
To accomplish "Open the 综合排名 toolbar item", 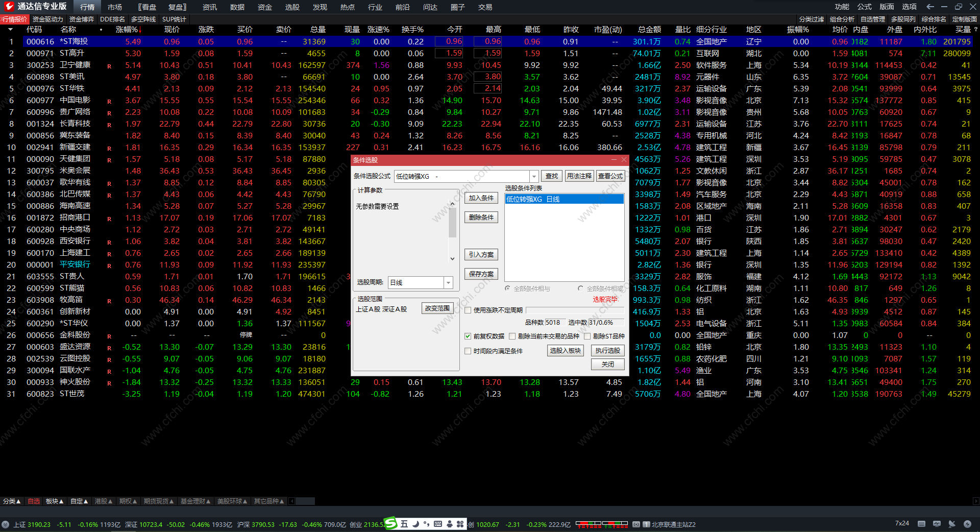I will [934, 19].
